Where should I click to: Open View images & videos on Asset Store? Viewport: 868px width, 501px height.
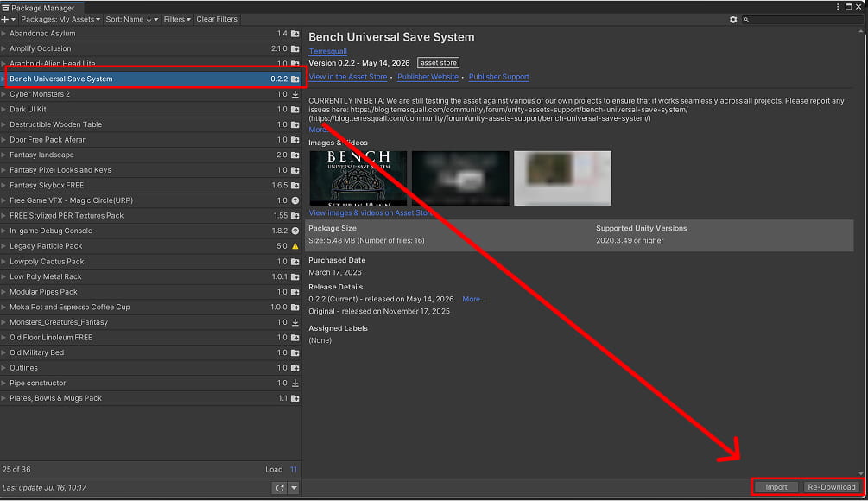(371, 213)
